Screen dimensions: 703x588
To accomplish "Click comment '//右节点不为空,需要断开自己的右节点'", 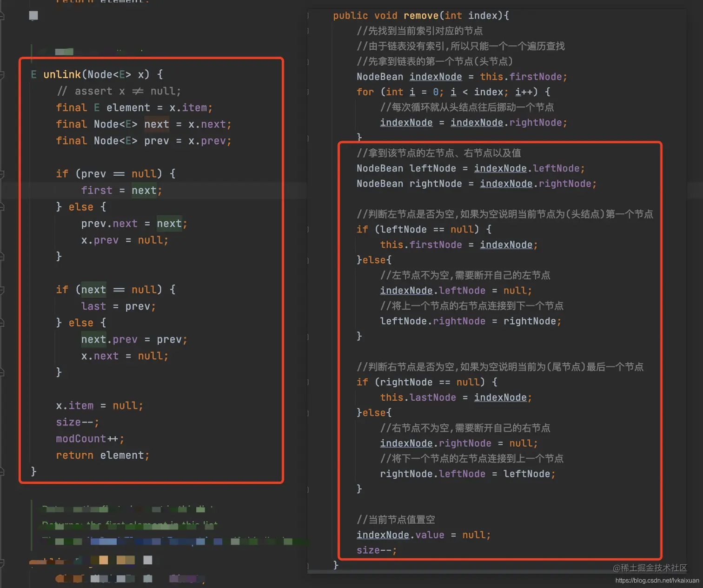I will pyautogui.click(x=465, y=428).
